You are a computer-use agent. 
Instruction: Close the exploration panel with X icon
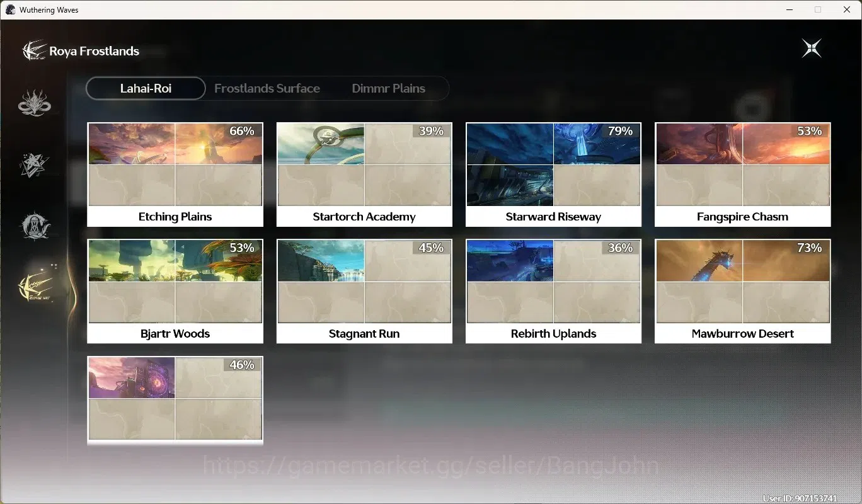[x=812, y=49]
